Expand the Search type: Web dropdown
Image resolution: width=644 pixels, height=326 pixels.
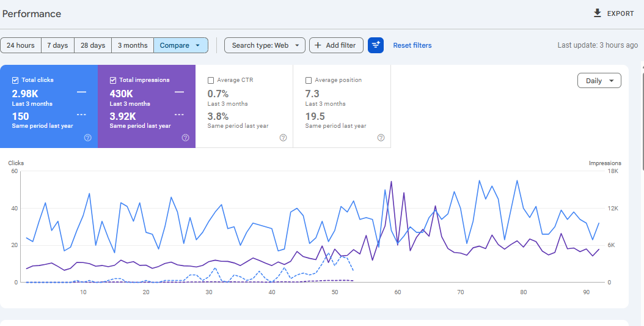[265, 45]
